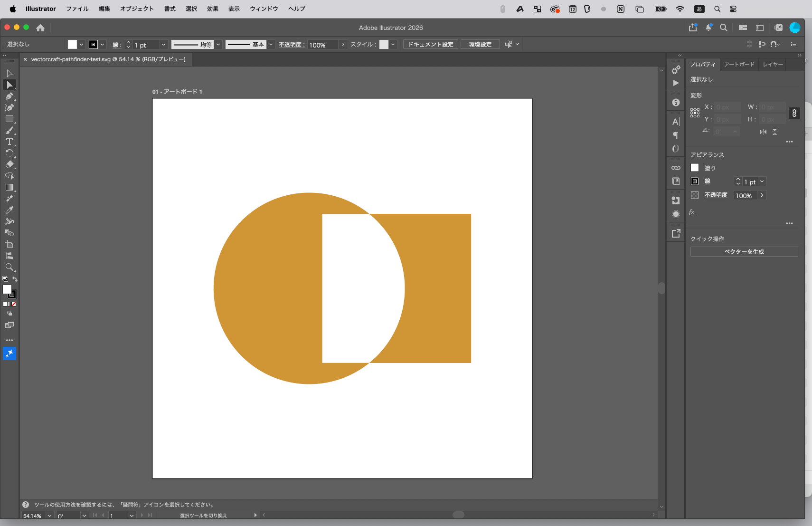Open the Character panel icon
This screenshot has width=812, height=526.
(x=676, y=122)
